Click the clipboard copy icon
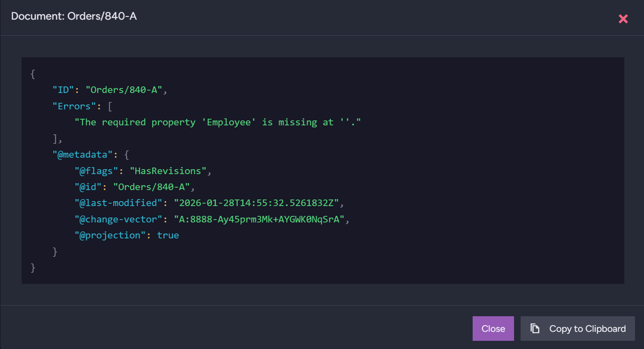644x349 pixels. pyautogui.click(x=535, y=329)
